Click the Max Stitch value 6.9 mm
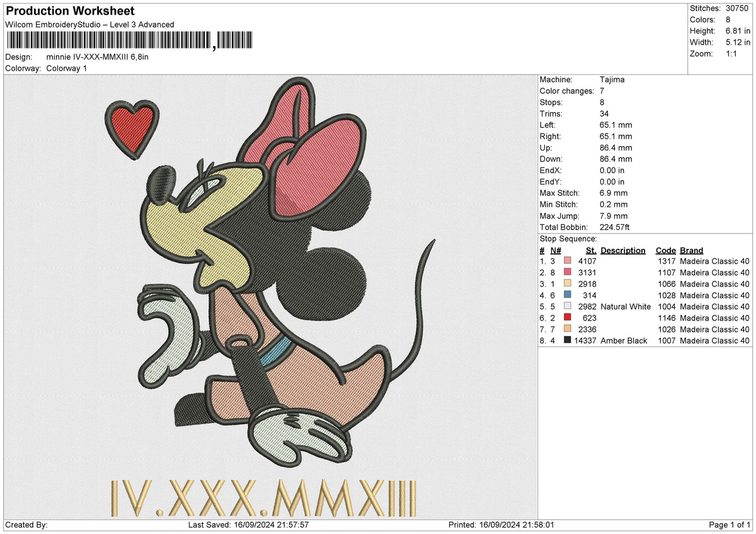This screenshot has height=534, width=756. (x=614, y=193)
